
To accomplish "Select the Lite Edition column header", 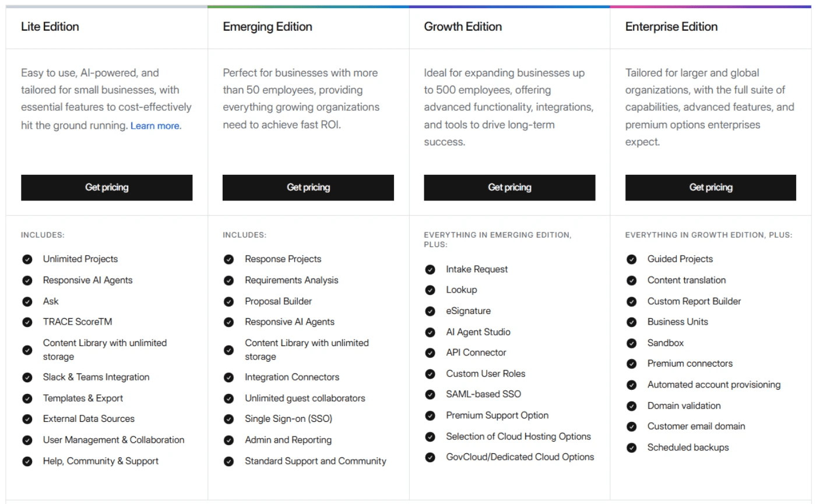I will [50, 27].
